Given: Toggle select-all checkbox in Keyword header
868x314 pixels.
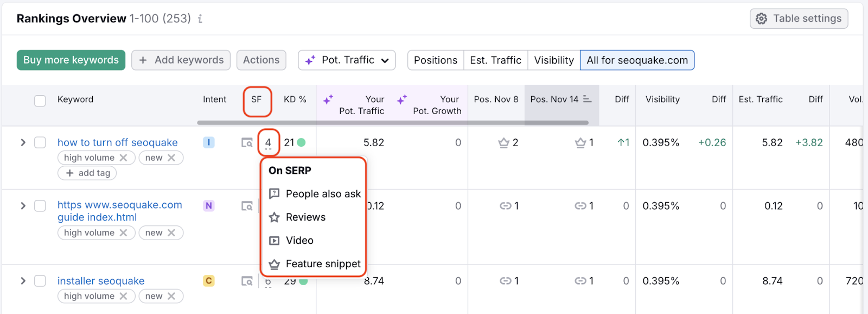Looking at the screenshot, I should [x=40, y=101].
